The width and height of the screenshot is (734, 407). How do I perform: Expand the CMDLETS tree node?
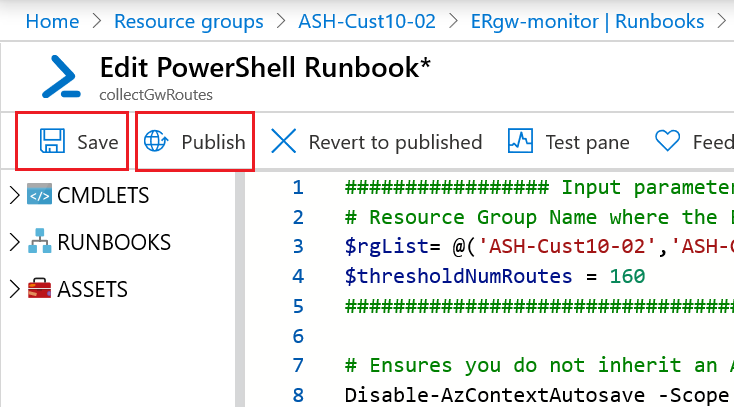pyautogui.click(x=15, y=195)
